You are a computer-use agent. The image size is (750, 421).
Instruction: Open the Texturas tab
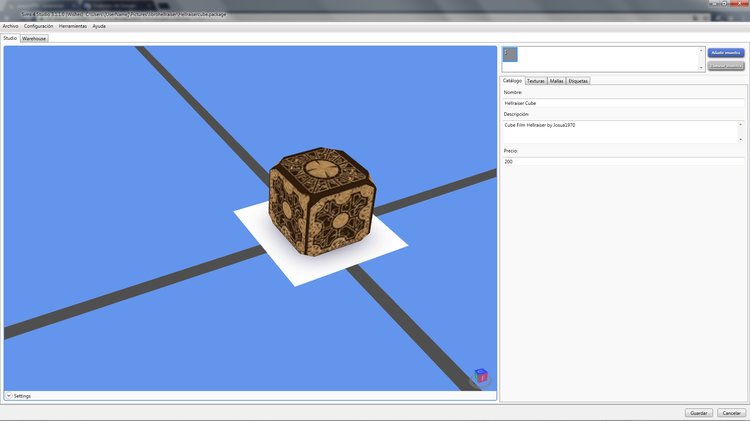536,81
